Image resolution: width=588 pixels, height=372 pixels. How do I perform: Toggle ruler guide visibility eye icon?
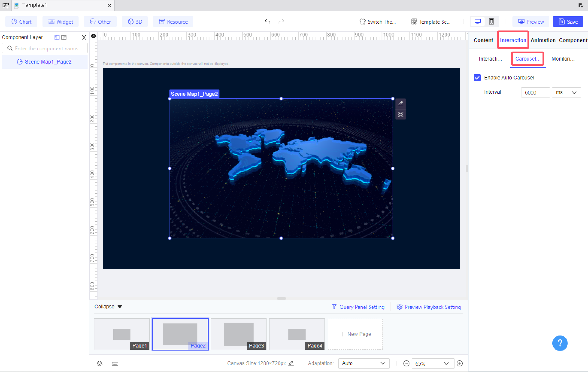click(x=94, y=37)
